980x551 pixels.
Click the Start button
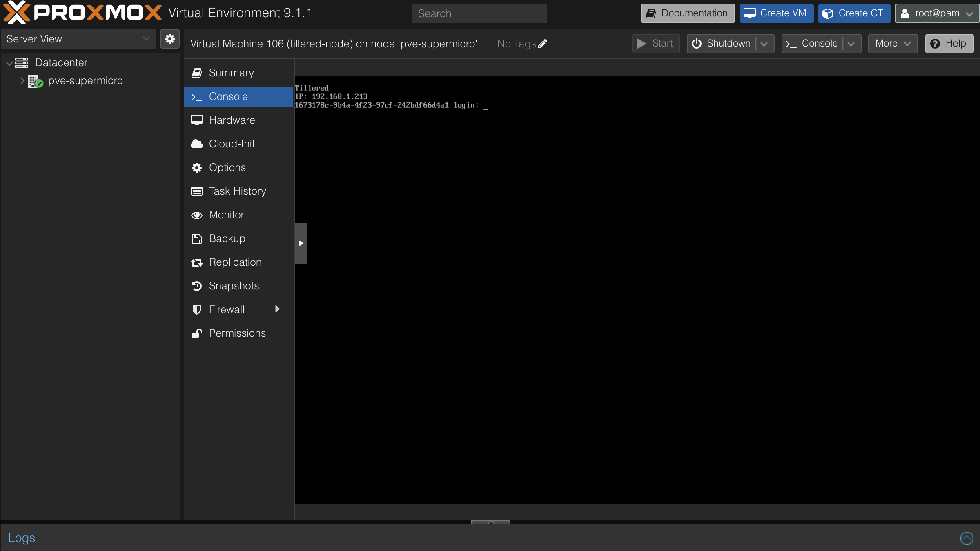click(x=656, y=43)
